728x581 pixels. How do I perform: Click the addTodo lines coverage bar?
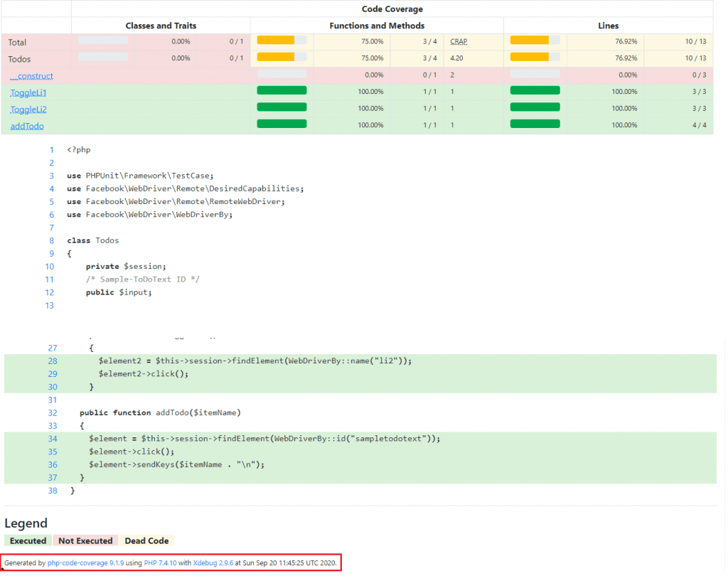coord(535,124)
